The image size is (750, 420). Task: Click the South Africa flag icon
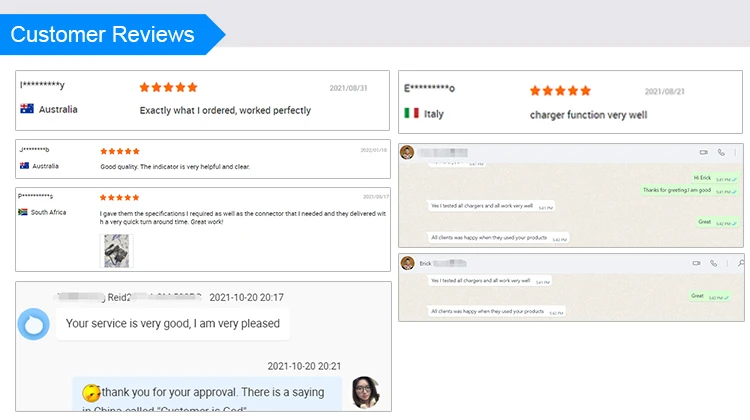[x=22, y=212]
